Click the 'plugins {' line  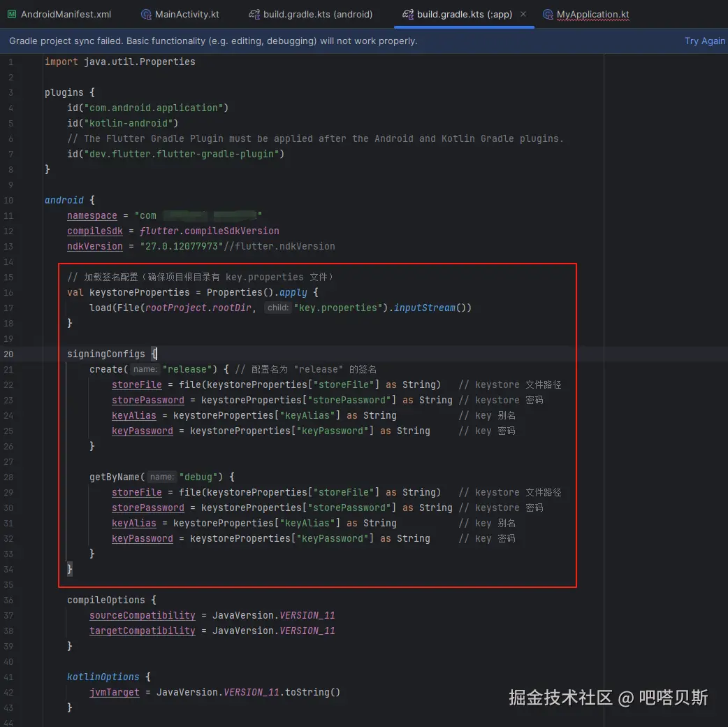(x=70, y=92)
